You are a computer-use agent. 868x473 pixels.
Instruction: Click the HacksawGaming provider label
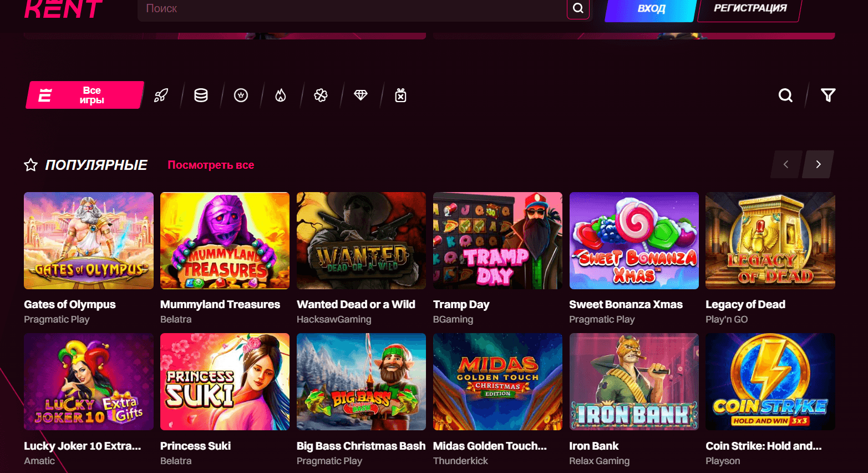click(x=334, y=319)
